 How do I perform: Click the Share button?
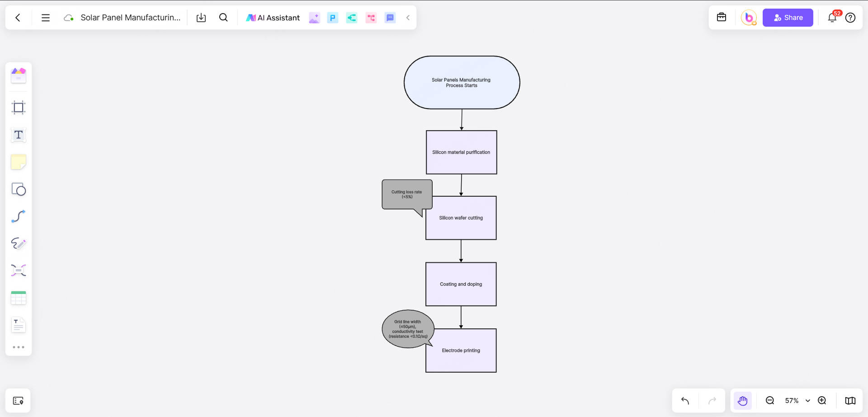(788, 18)
